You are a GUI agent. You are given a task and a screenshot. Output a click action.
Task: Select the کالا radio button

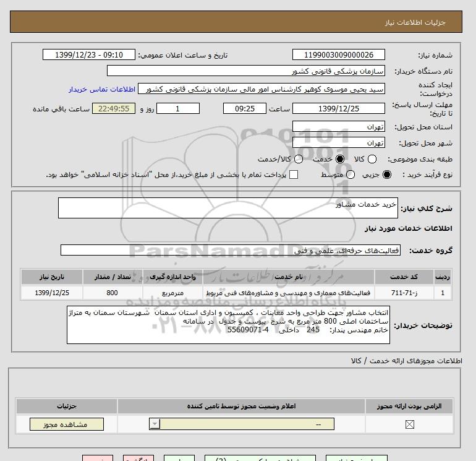[372, 159]
